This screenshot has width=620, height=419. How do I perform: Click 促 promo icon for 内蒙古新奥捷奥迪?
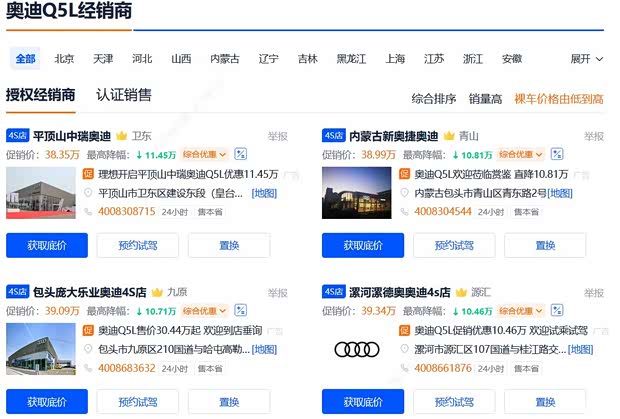(405, 174)
